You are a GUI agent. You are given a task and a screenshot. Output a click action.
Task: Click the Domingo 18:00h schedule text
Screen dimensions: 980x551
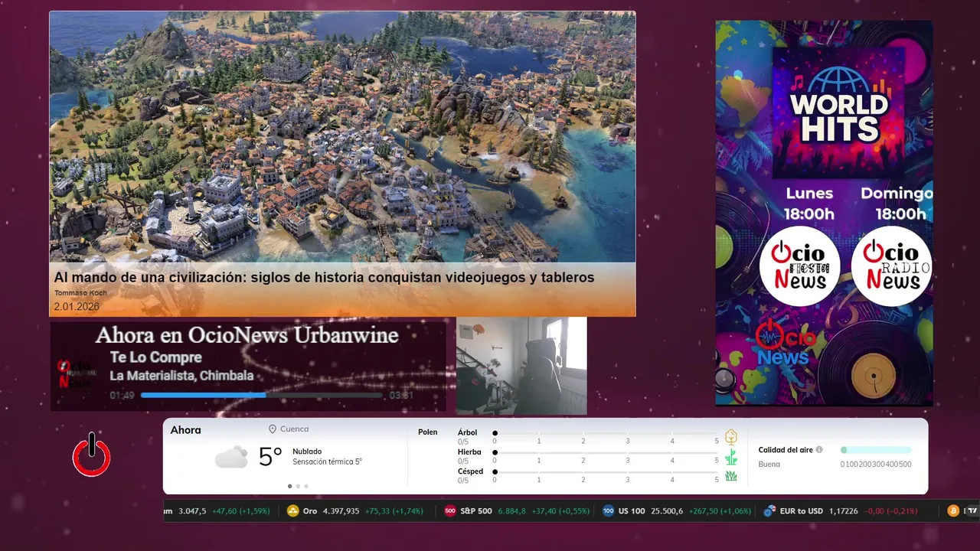tap(896, 204)
